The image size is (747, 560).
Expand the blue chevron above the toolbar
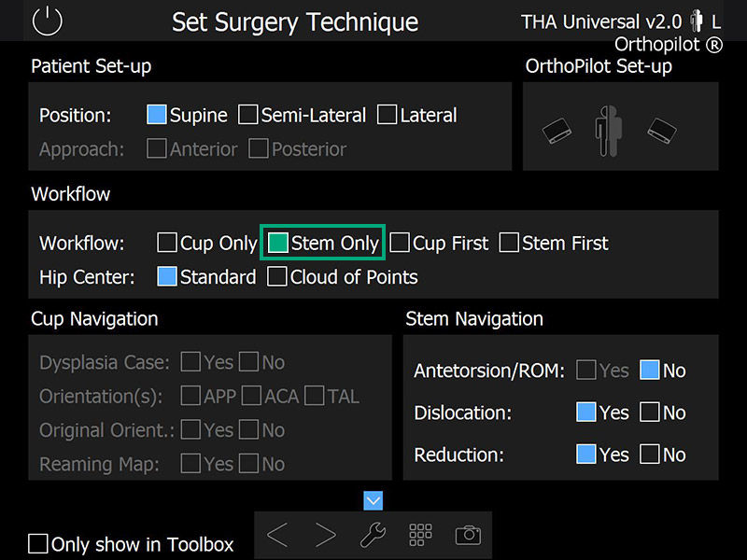pyautogui.click(x=373, y=500)
